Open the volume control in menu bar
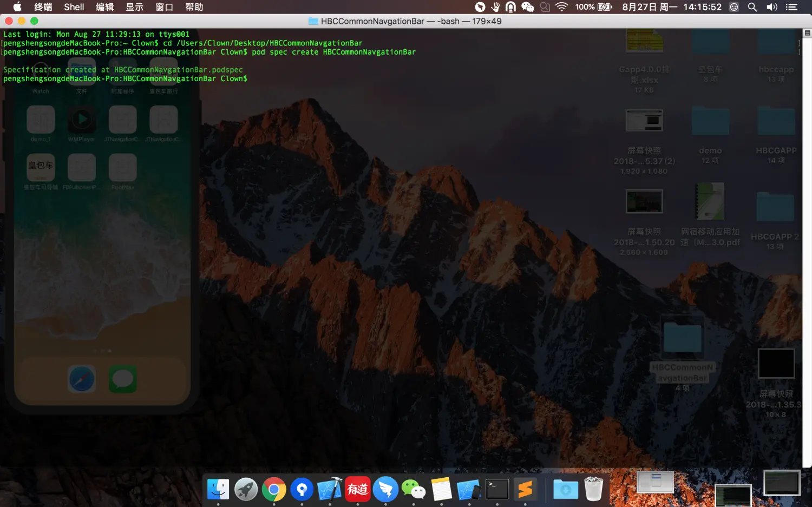Viewport: 812px width, 507px height. coord(772,7)
